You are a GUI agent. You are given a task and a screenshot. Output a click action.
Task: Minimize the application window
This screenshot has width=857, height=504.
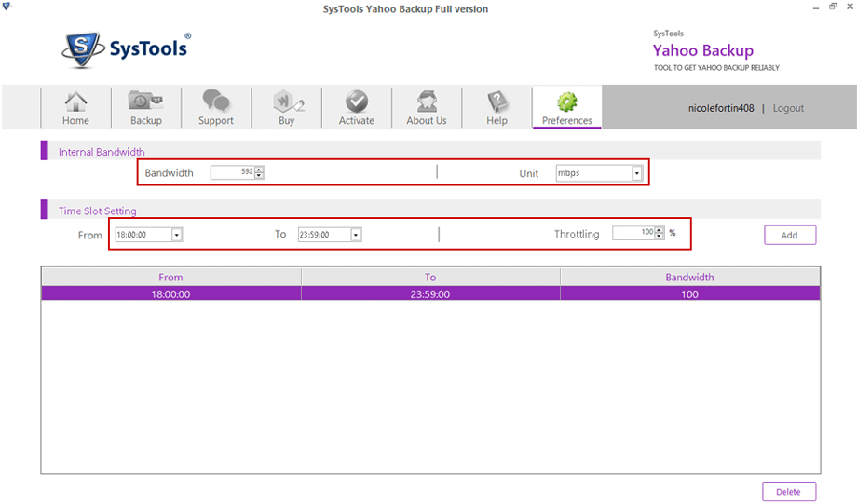[x=815, y=7]
